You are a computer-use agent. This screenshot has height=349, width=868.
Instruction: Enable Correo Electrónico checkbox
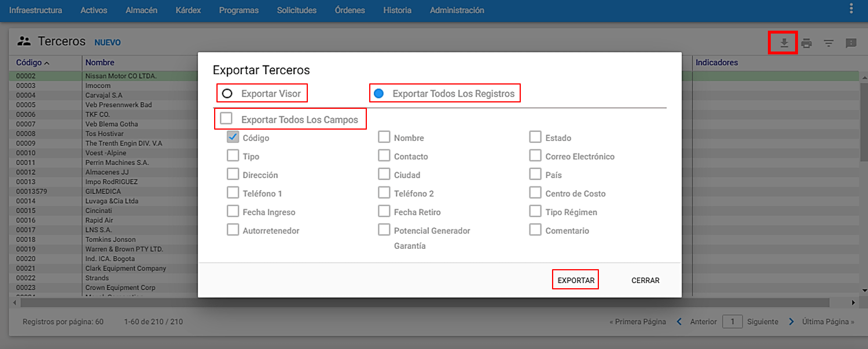535,156
